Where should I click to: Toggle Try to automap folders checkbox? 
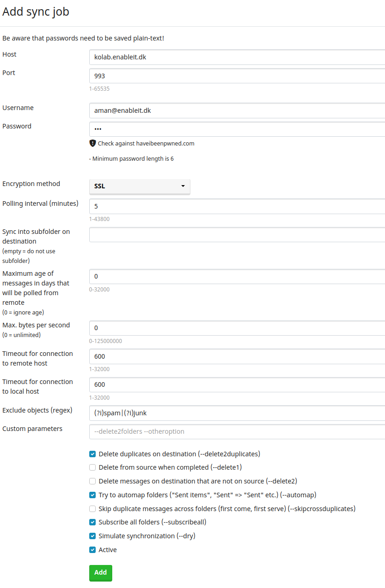[x=92, y=495]
